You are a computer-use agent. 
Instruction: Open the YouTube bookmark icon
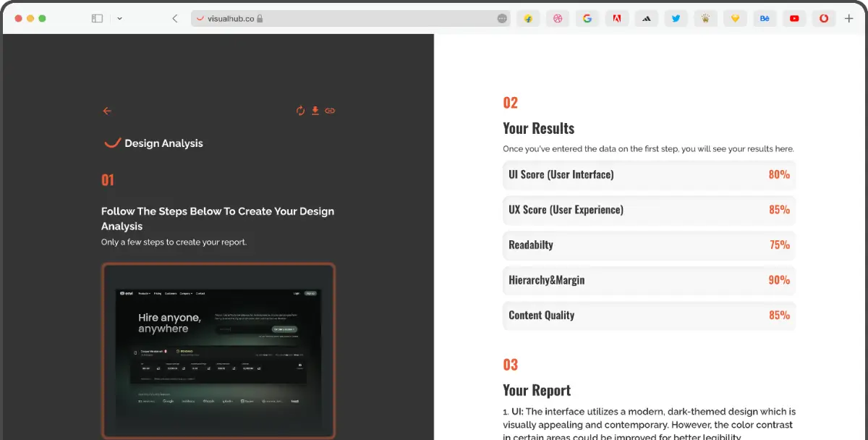tap(794, 18)
